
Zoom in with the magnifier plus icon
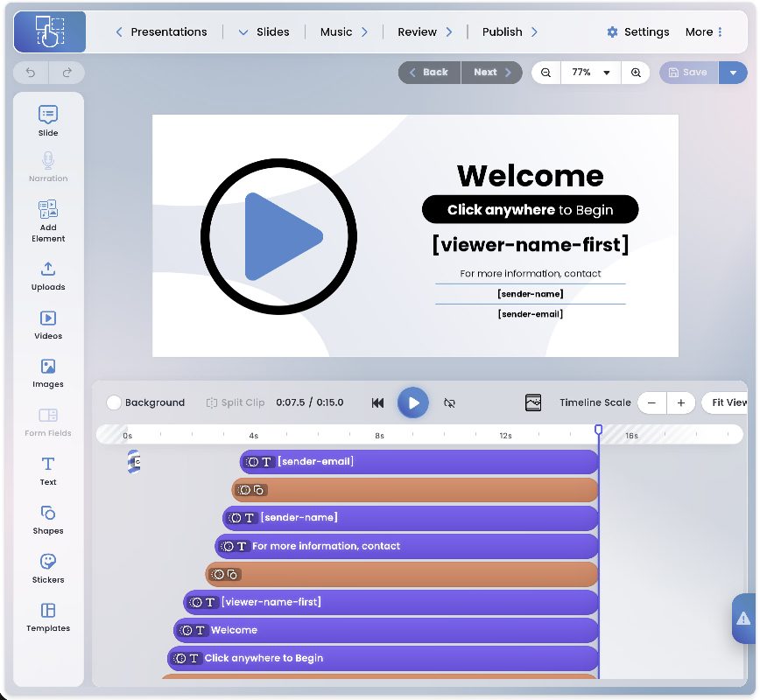pos(636,72)
